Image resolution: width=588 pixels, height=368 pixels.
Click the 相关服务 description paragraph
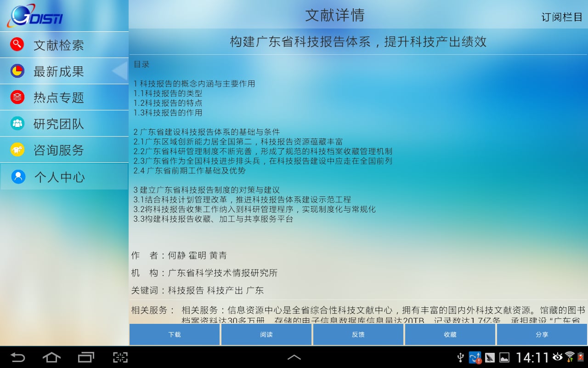(x=383, y=315)
